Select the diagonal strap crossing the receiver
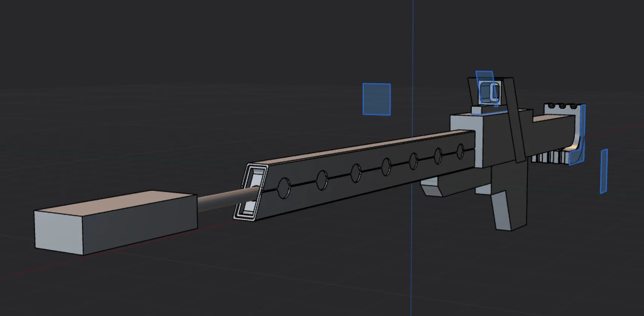This screenshot has width=644, height=316. tap(514, 120)
